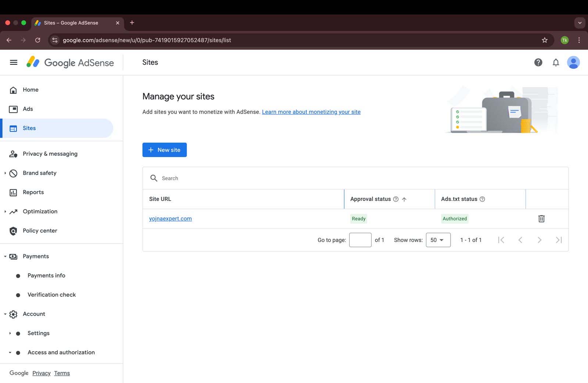Click the Ads.txt status column header
Image resolution: width=588 pixels, height=383 pixels.
click(459, 199)
